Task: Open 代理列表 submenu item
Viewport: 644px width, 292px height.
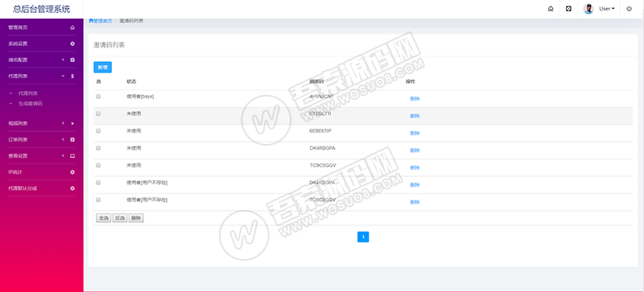Action: click(x=28, y=93)
